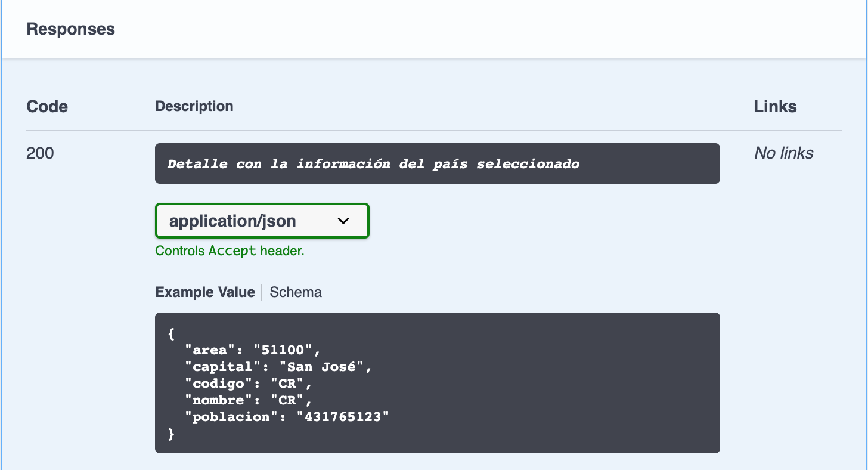
Task: Click the "poblacion": "431765123" line
Action: coord(287,417)
